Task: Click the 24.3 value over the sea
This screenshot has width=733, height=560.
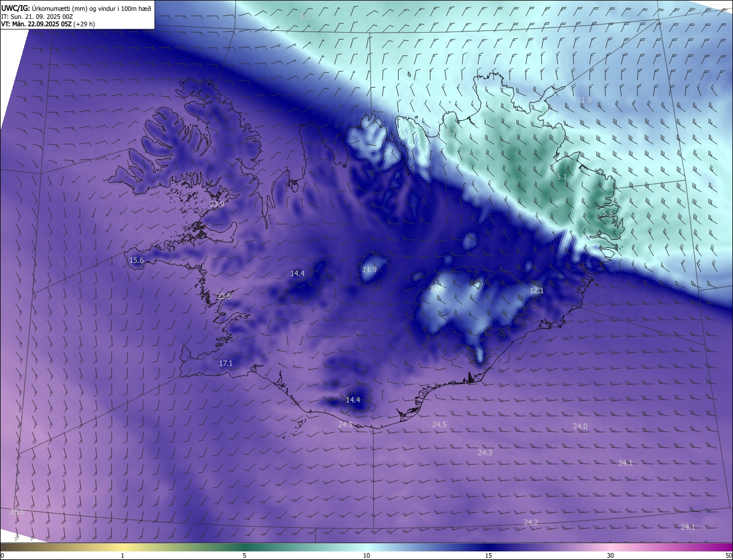Action: 485,452
